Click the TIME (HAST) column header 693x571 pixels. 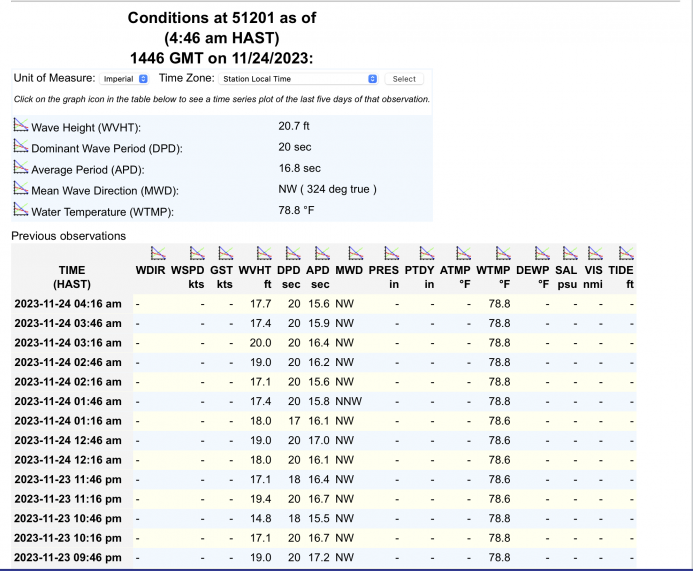(72, 277)
